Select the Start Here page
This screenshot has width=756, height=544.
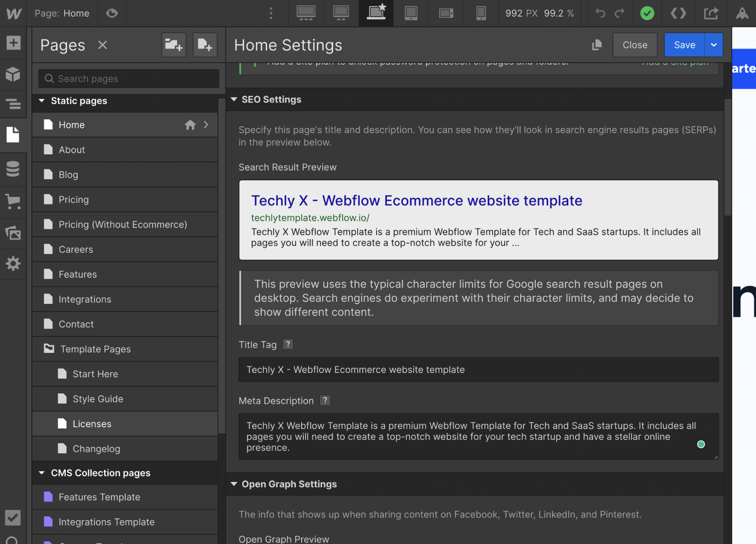(x=125, y=374)
